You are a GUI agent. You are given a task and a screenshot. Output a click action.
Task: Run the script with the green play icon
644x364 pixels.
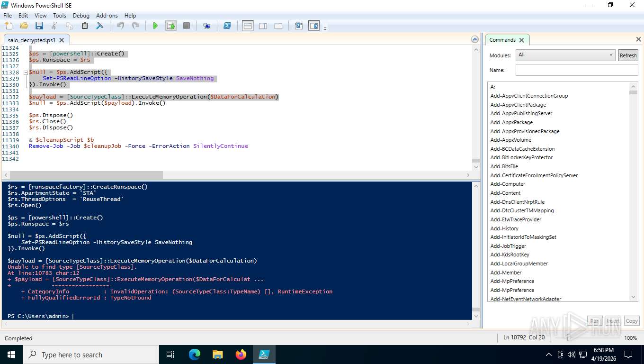[x=155, y=26]
